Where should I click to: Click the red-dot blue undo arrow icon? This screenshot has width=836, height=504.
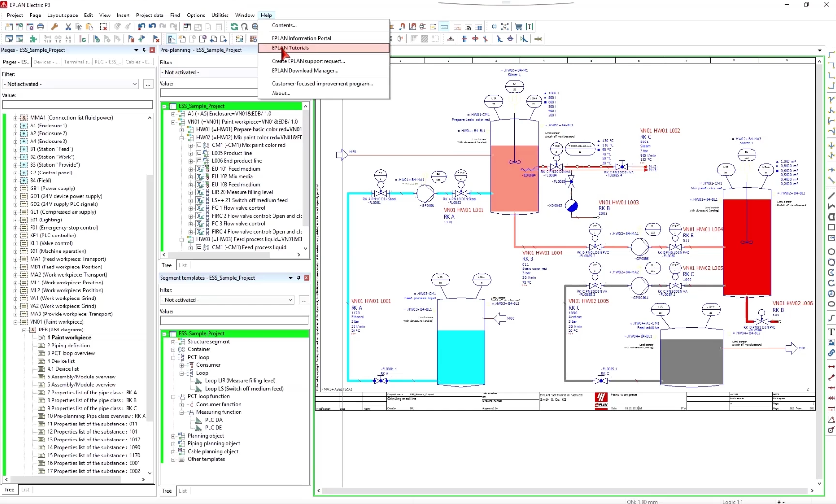142,27
